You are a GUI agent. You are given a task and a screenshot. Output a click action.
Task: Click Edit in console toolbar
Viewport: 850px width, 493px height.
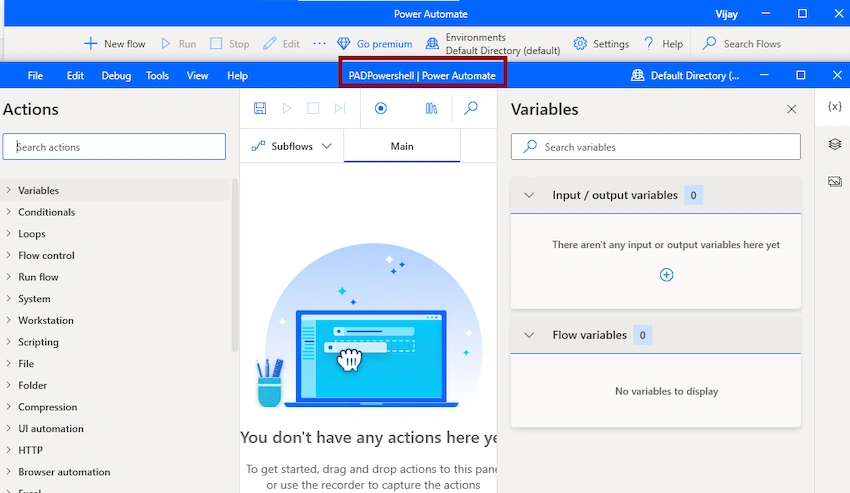point(281,44)
